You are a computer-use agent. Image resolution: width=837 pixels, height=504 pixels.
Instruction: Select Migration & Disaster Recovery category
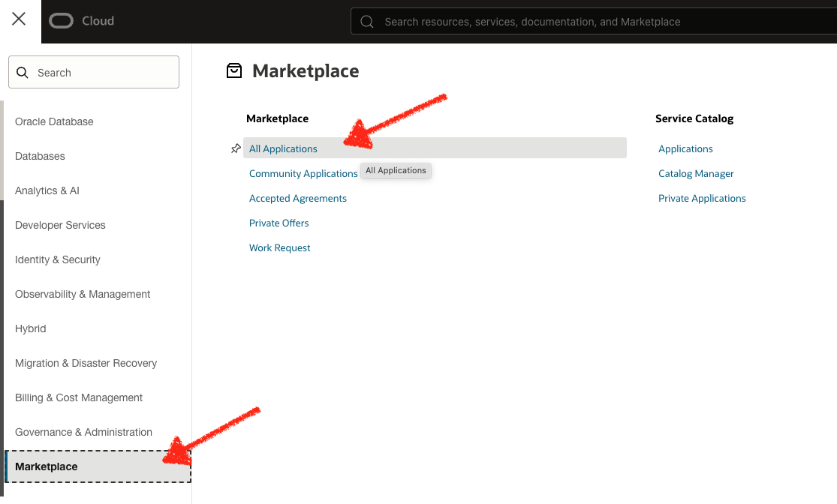[x=86, y=363]
